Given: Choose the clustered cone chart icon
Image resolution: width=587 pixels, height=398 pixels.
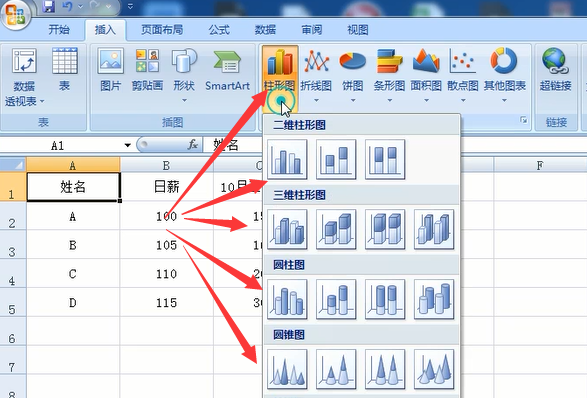Looking at the screenshot, I should click(x=287, y=369).
